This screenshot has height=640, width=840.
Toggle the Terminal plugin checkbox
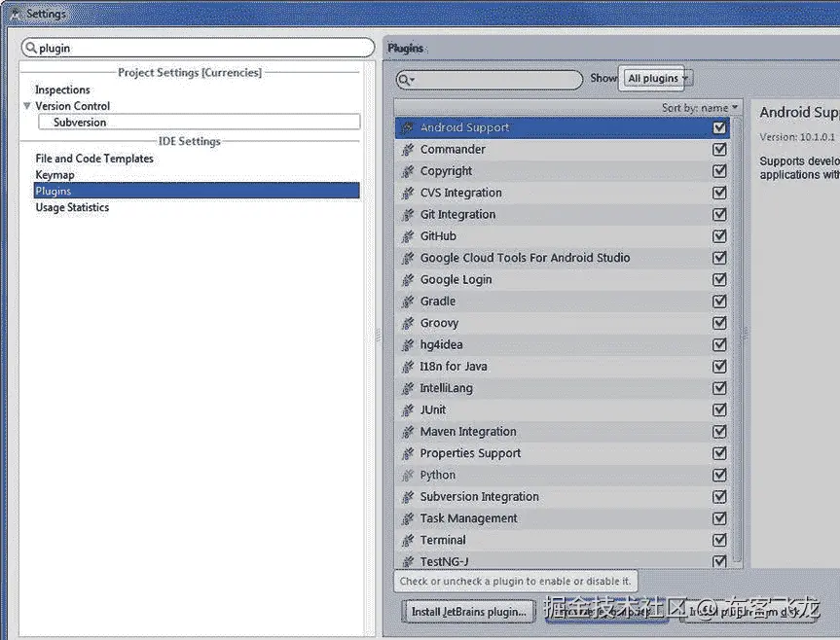(x=719, y=540)
